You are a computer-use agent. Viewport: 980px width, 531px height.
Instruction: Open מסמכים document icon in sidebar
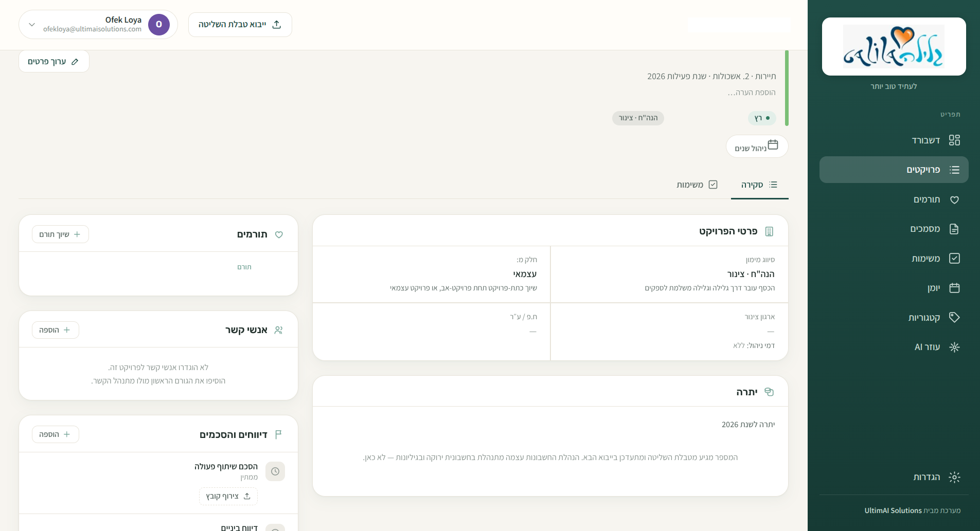coord(954,229)
